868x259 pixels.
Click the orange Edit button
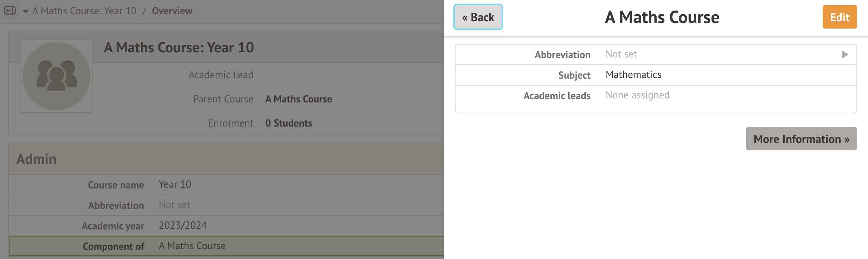coord(839,17)
